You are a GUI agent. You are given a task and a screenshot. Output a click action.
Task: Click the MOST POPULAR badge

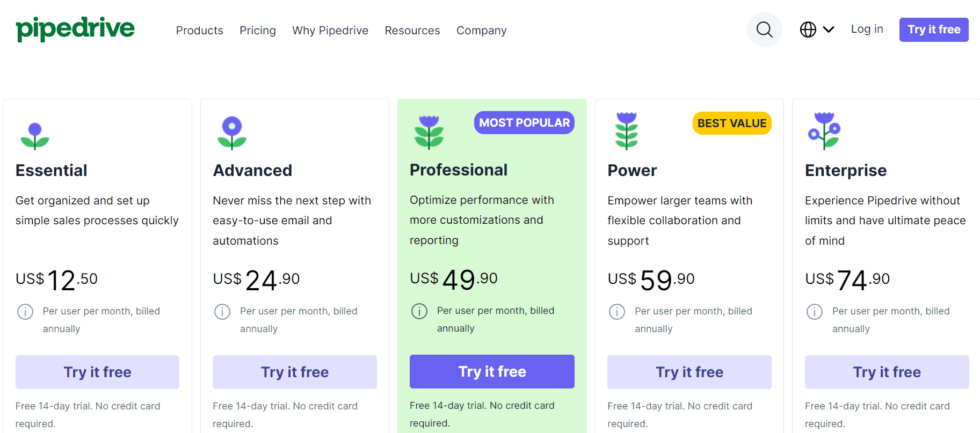(524, 122)
